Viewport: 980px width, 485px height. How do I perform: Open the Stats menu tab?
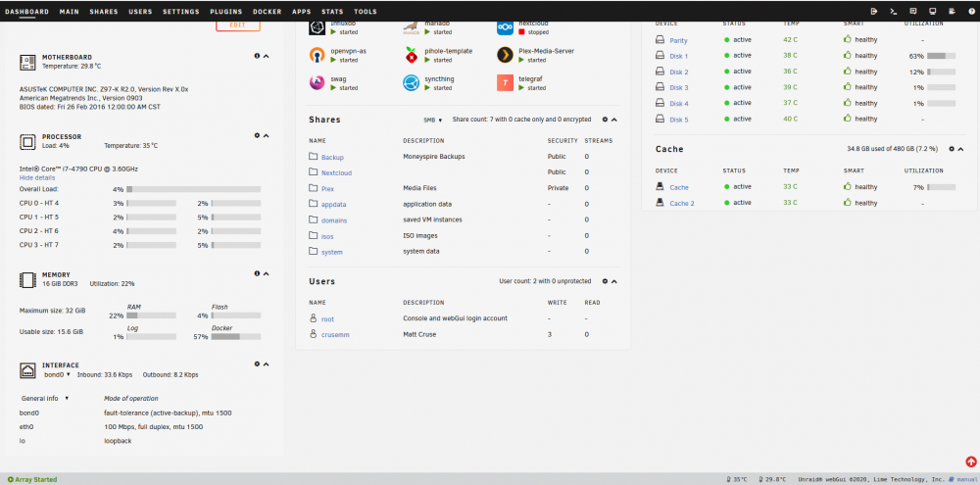[332, 12]
